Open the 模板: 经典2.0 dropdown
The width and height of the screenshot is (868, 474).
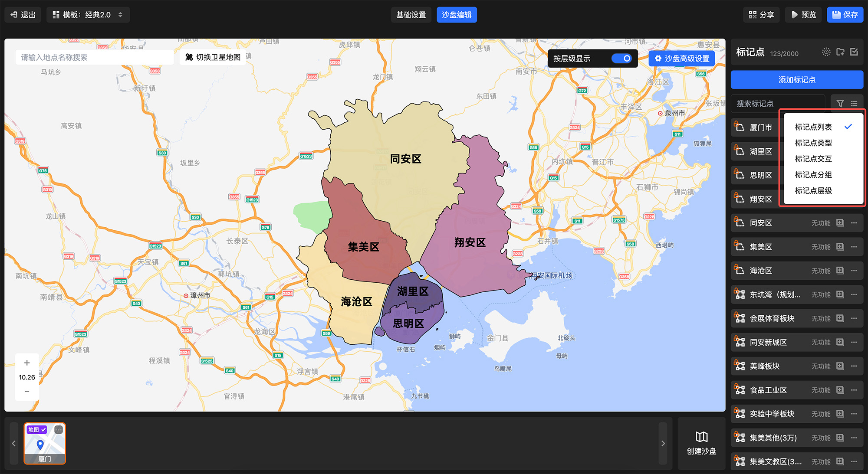tap(88, 15)
